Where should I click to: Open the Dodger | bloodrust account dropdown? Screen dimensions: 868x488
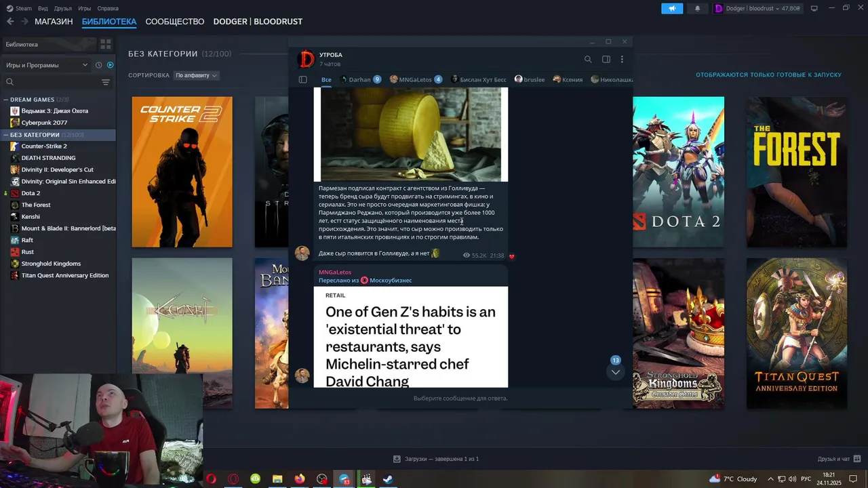tap(757, 8)
